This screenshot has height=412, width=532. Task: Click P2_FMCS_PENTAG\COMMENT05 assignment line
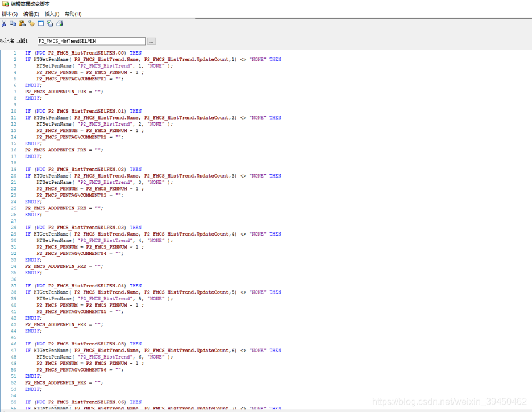click(x=80, y=311)
